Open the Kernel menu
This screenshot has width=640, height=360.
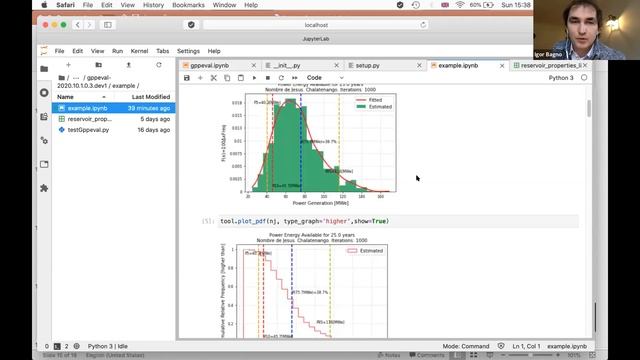[x=139, y=51]
